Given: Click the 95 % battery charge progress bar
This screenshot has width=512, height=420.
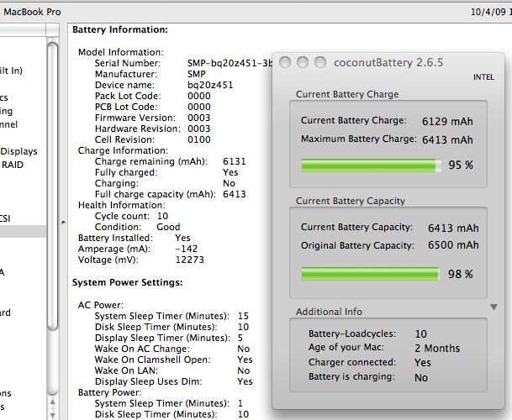Looking at the screenshot, I should pyautogui.click(x=372, y=165).
